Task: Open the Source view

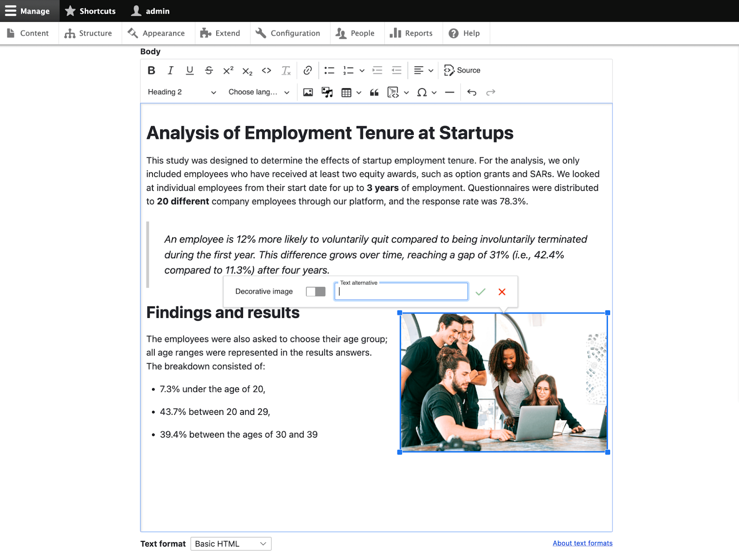Action: click(x=462, y=70)
